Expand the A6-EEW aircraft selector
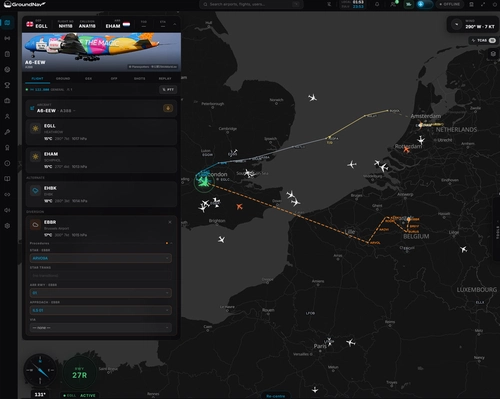The width and height of the screenshot is (500, 399). (x=56, y=110)
